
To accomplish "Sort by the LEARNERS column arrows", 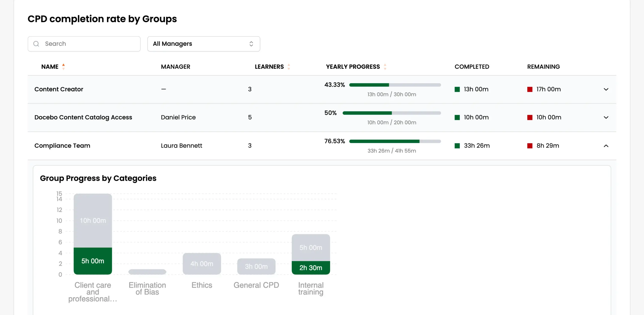I will 289,67.
